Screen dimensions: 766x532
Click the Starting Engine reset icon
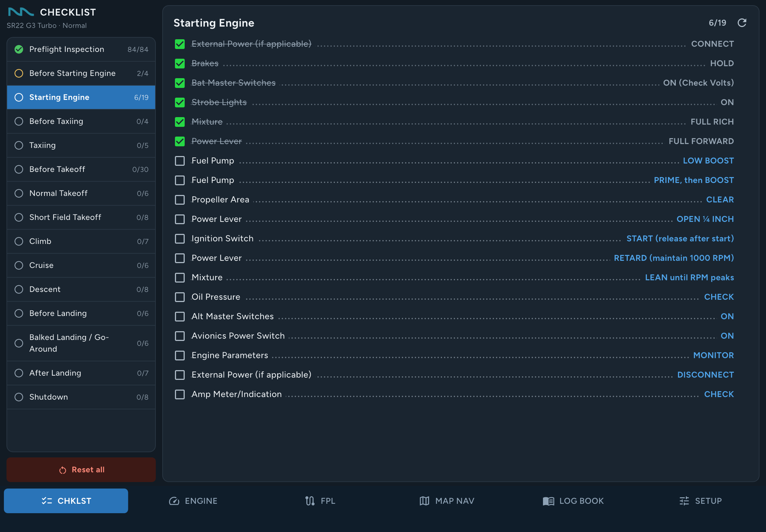(x=742, y=23)
